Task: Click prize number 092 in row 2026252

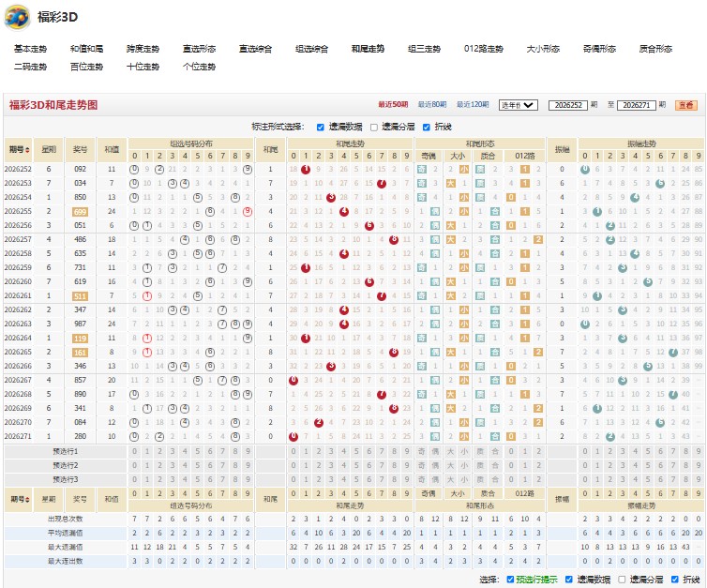Action: 81,169
